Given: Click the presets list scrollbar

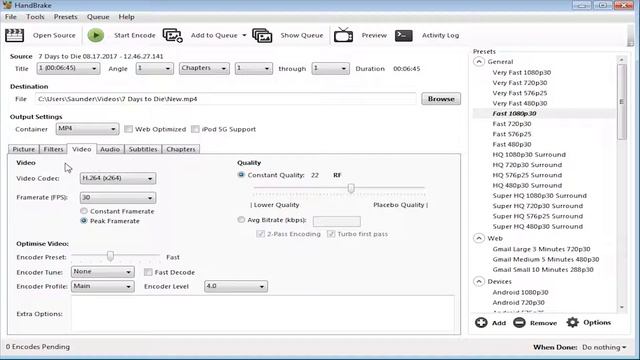Looking at the screenshot, I should pos(622,102).
